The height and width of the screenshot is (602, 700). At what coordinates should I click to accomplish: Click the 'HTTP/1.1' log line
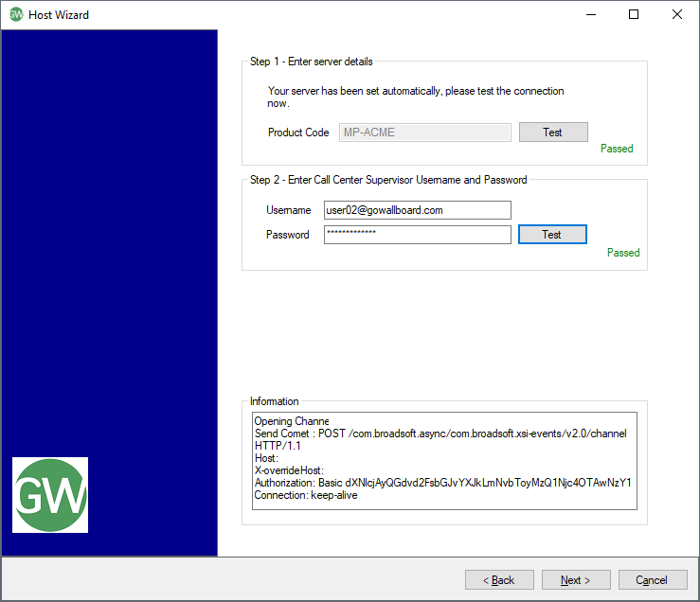[278, 446]
